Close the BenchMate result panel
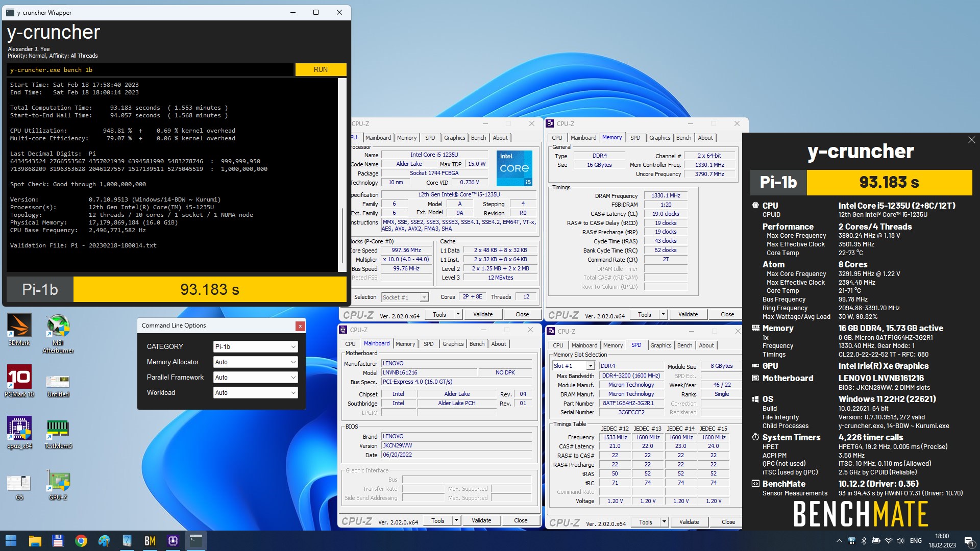The height and width of the screenshot is (551, 980). (x=972, y=140)
